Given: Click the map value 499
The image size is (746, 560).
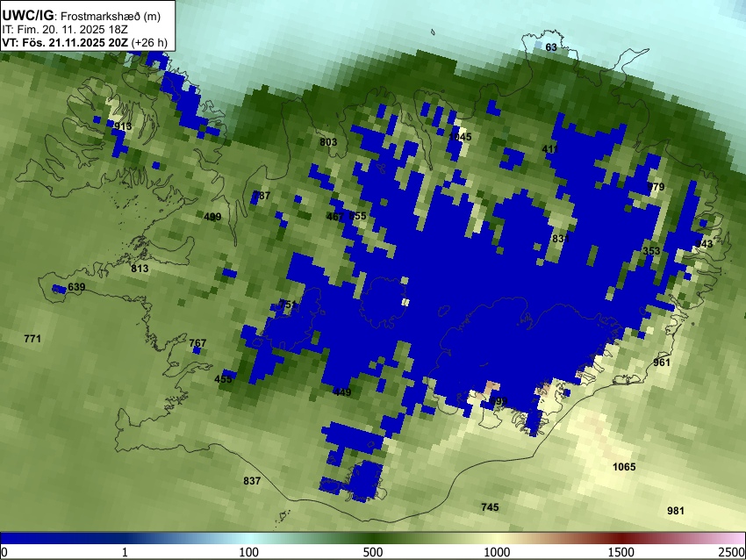Looking at the screenshot, I should [212, 217].
